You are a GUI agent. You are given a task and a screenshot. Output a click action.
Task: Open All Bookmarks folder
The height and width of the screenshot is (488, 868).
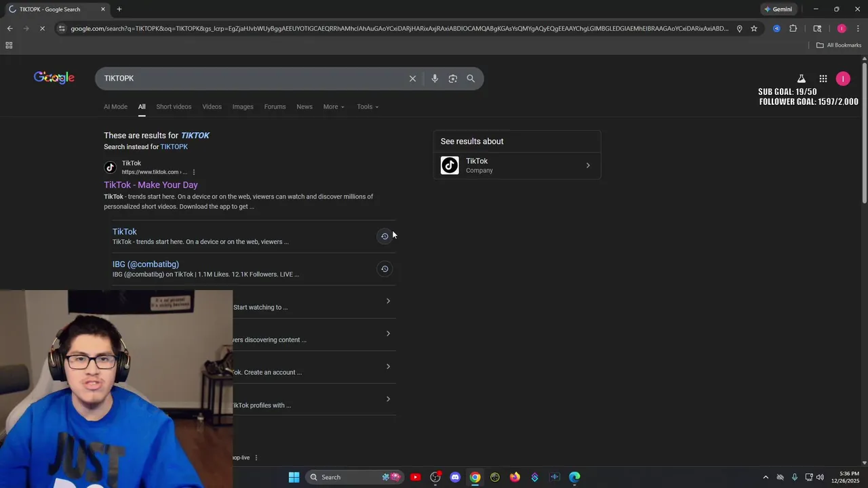click(839, 45)
